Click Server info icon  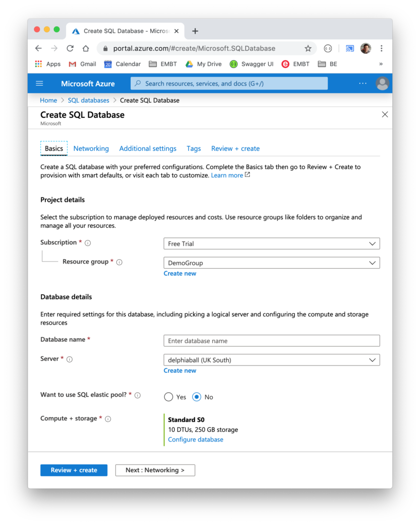coord(69,359)
